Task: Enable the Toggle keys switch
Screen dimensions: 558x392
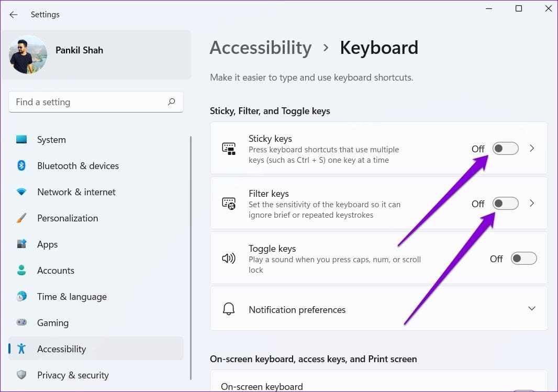Action: [x=523, y=258]
